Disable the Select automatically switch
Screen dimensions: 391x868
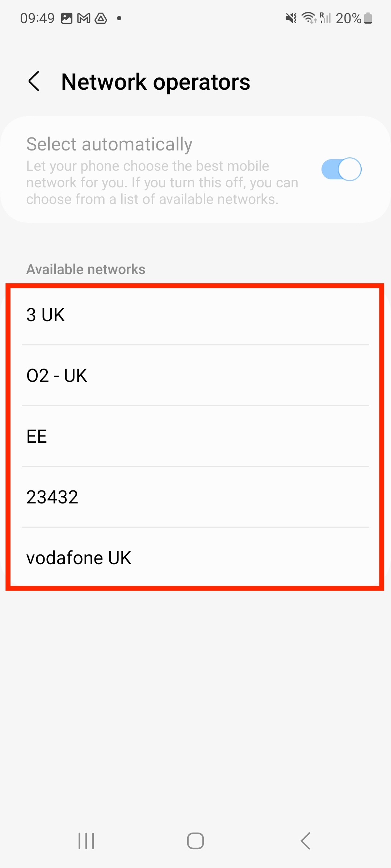[342, 169]
